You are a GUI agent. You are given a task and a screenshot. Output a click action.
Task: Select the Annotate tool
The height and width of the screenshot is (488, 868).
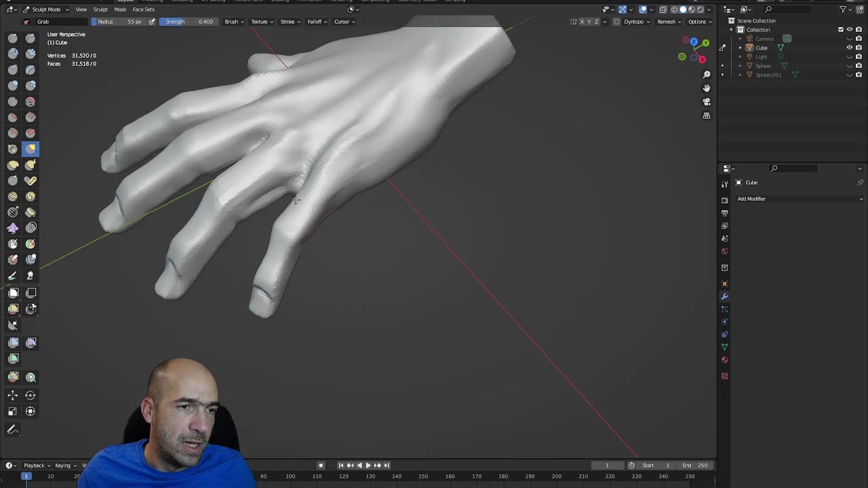pyautogui.click(x=13, y=430)
